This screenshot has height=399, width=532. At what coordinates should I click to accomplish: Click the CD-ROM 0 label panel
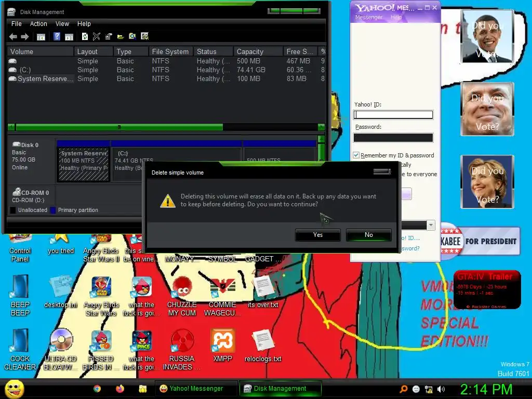coord(32,196)
